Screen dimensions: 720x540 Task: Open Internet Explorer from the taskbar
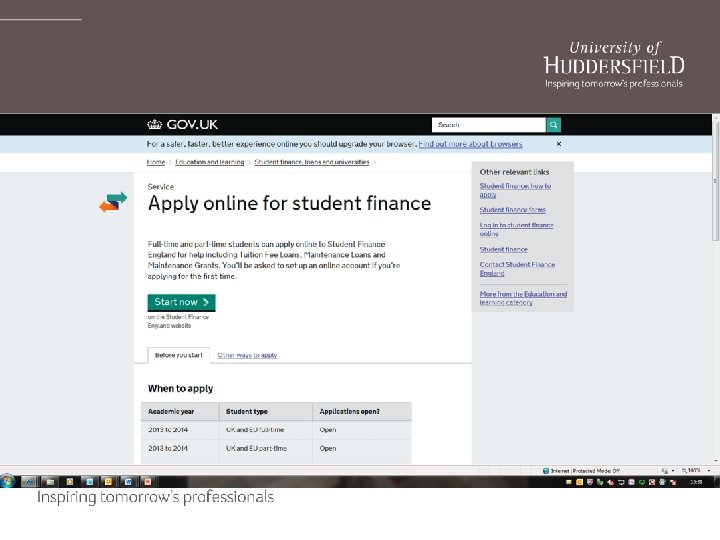(29, 482)
